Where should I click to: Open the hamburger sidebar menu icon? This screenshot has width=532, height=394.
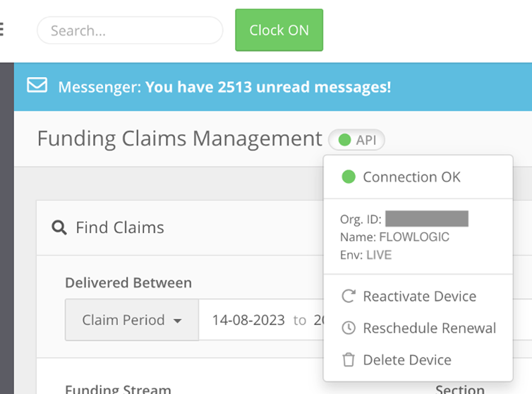click(2, 30)
